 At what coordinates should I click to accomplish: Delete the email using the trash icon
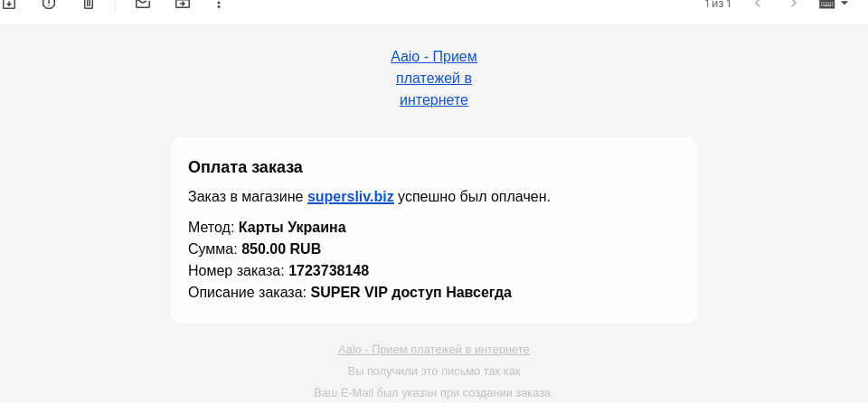click(89, 4)
